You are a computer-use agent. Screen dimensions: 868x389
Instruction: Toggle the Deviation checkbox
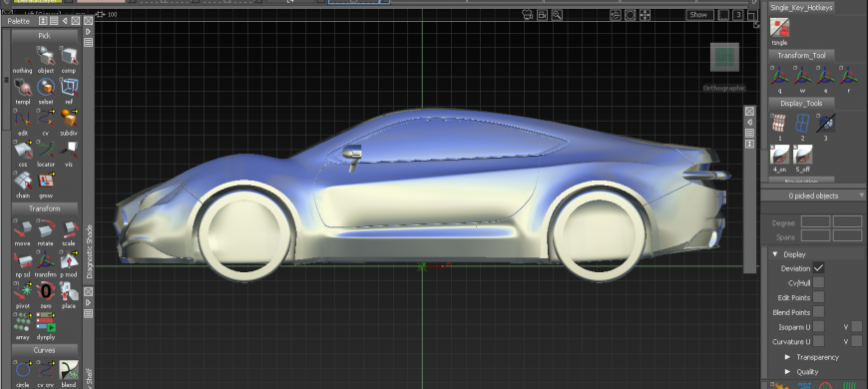pos(818,268)
